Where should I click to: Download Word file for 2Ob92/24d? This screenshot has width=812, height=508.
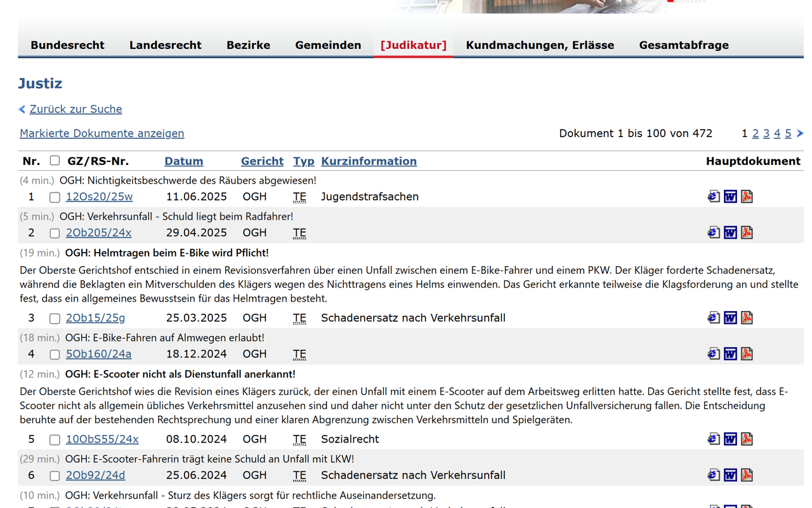(x=730, y=476)
